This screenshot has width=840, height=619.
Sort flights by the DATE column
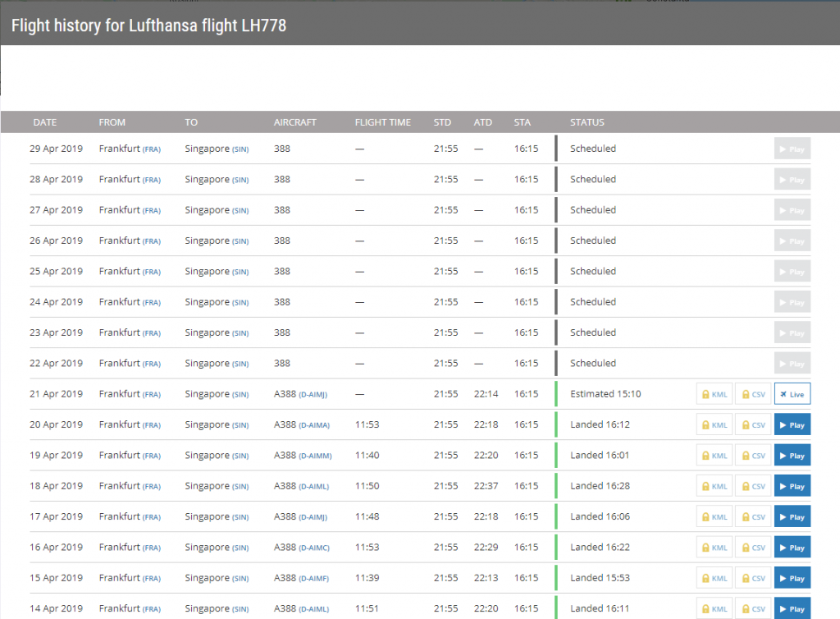click(44, 122)
